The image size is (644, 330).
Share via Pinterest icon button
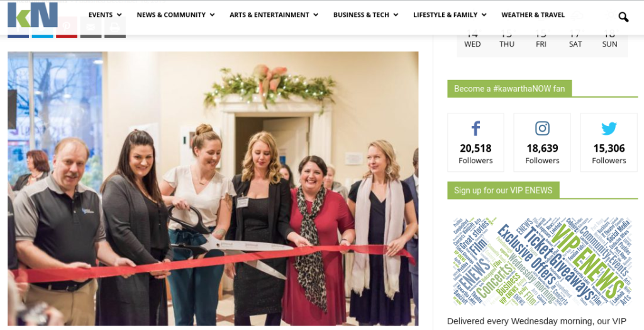click(67, 27)
